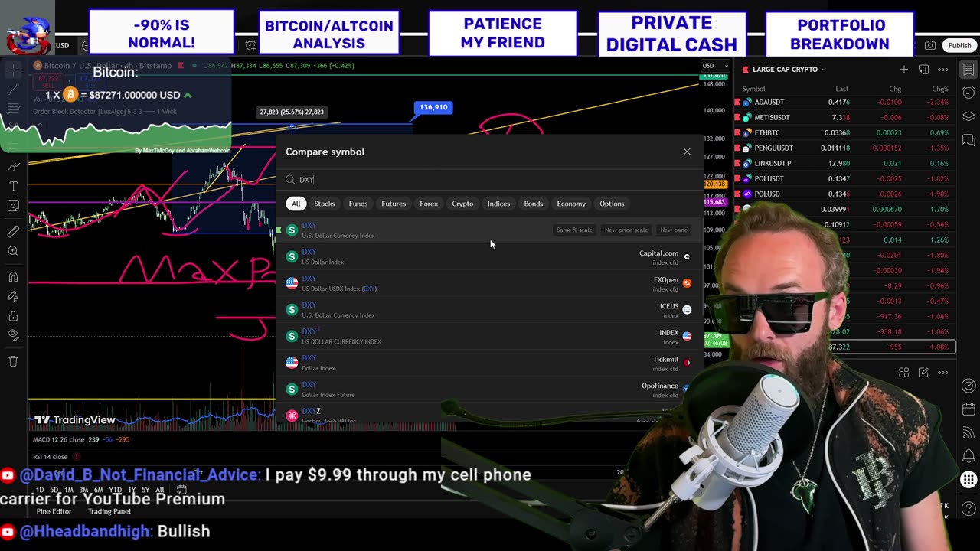Click the Publish button
The width and height of the screenshot is (980, 551).
click(x=959, y=46)
